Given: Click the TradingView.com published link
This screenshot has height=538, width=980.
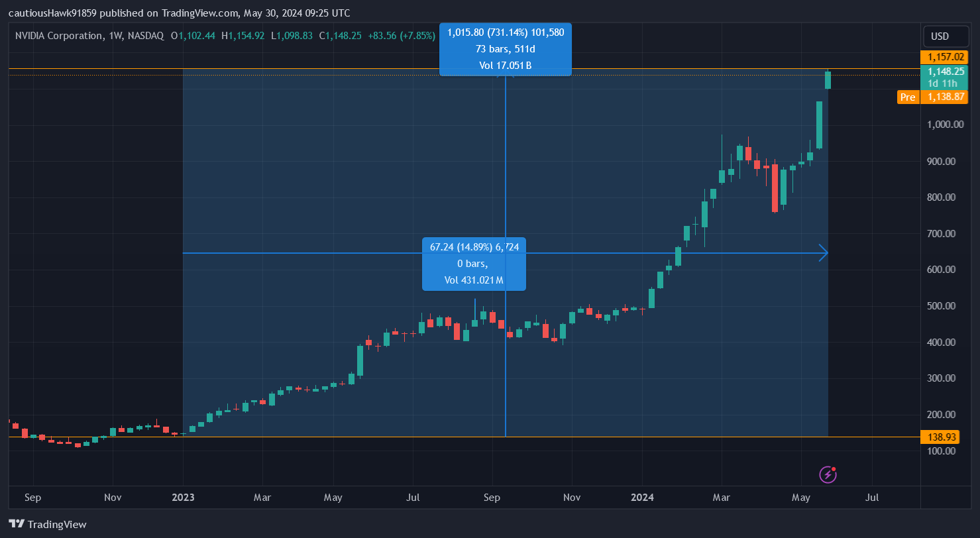Looking at the screenshot, I should pos(197,13).
